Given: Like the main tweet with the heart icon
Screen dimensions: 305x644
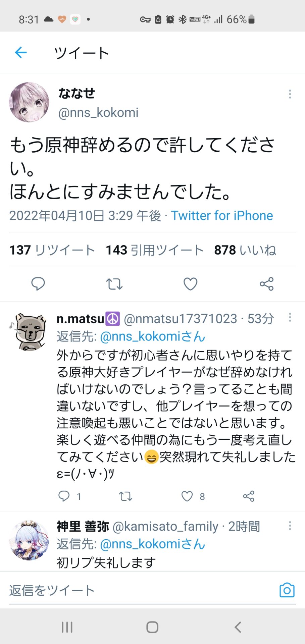Looking at the screenshot, I should click(190, 284).
